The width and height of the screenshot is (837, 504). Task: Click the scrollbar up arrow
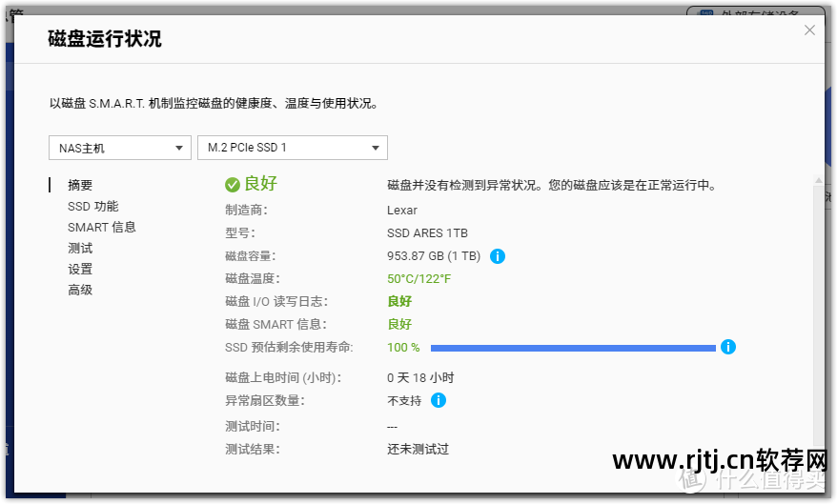click(x=818, y=181)
